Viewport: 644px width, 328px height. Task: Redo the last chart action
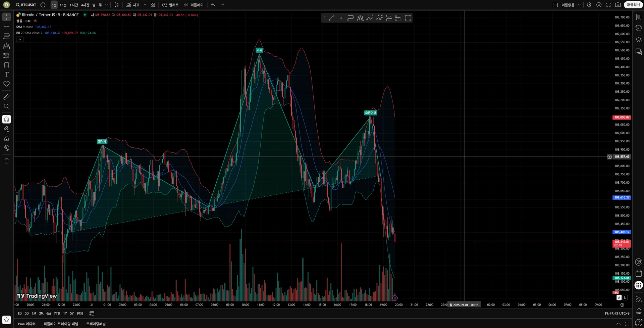[223, 5]
